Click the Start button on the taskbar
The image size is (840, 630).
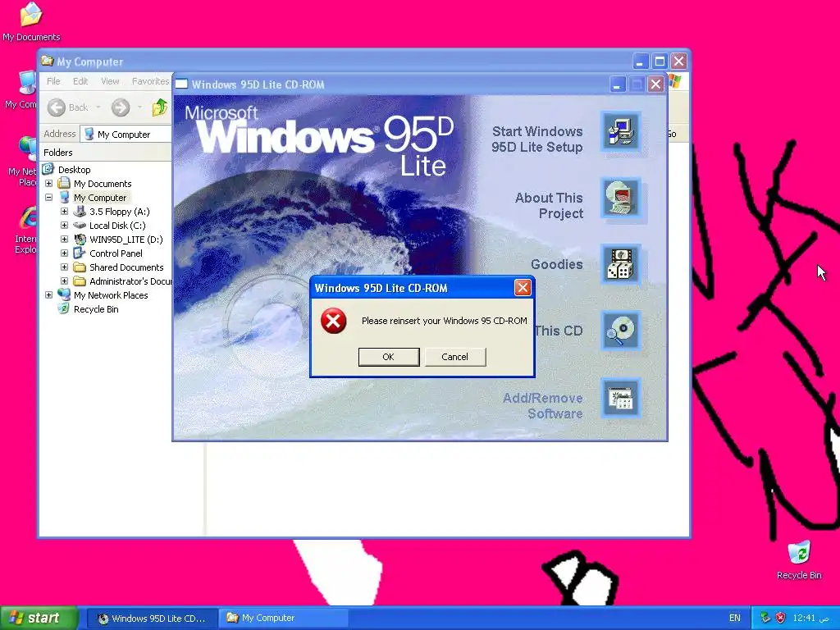[39, 619]
